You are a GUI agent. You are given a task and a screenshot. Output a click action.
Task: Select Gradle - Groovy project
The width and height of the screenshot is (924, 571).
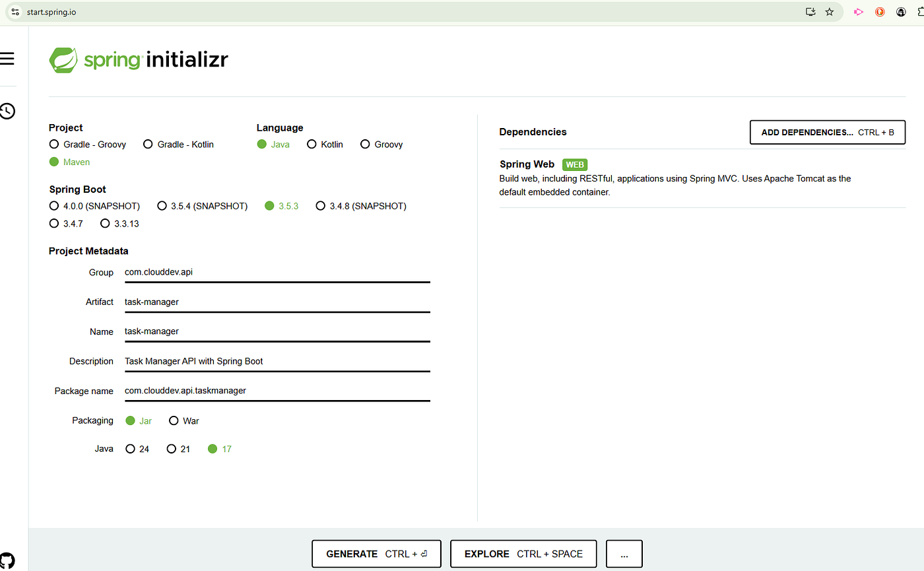click(x=88, y=145)
